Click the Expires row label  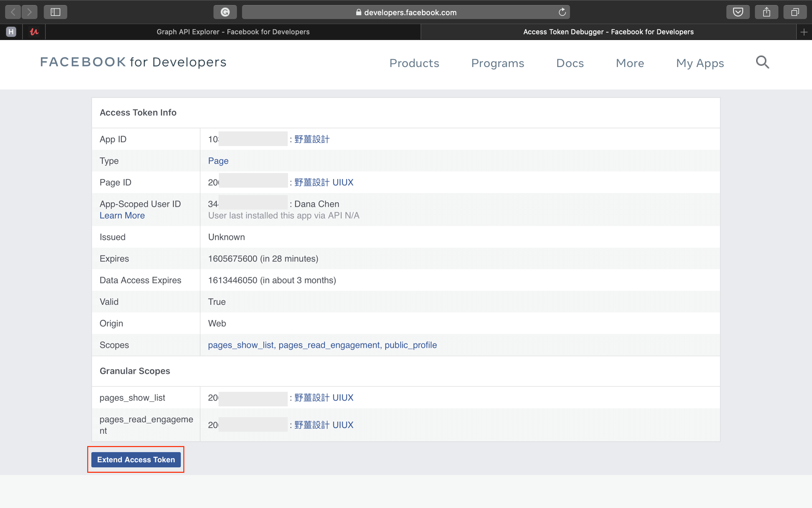pos(114,259)
